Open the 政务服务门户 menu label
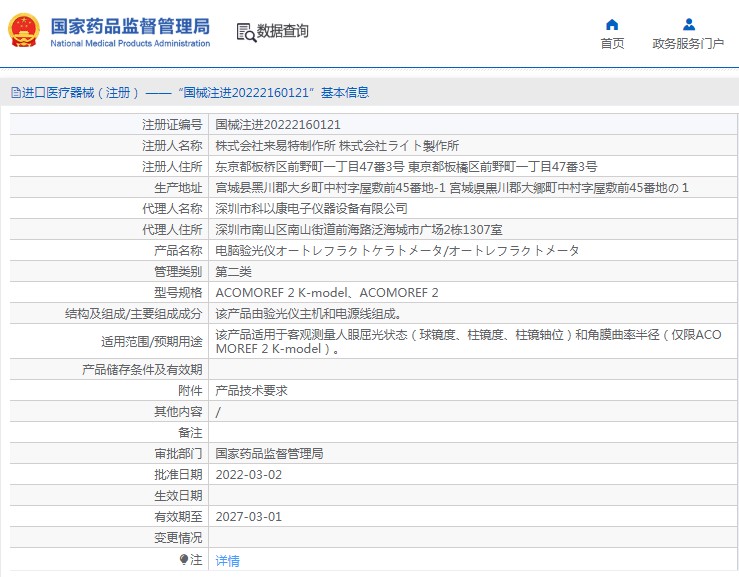Screen dimensions: 739x577 pos(688,43)
